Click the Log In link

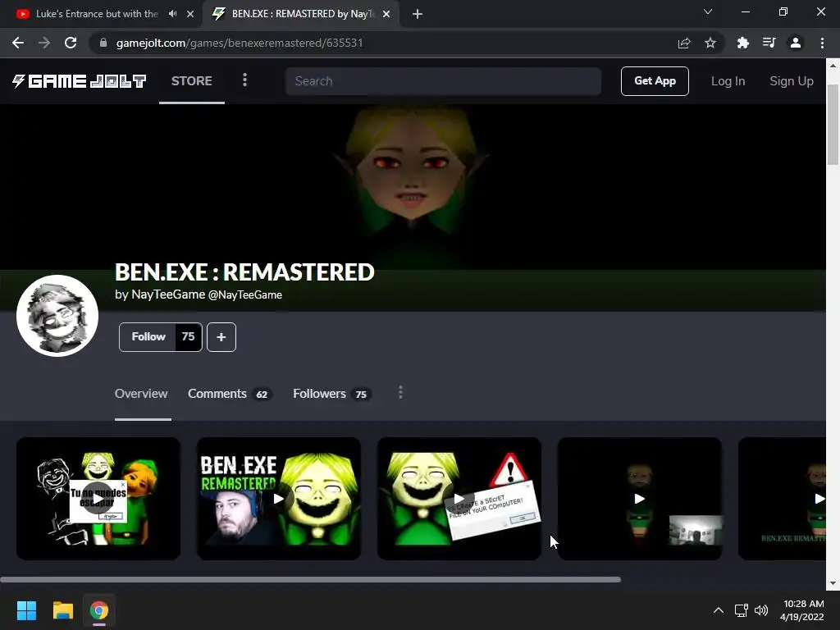[728, 81]
